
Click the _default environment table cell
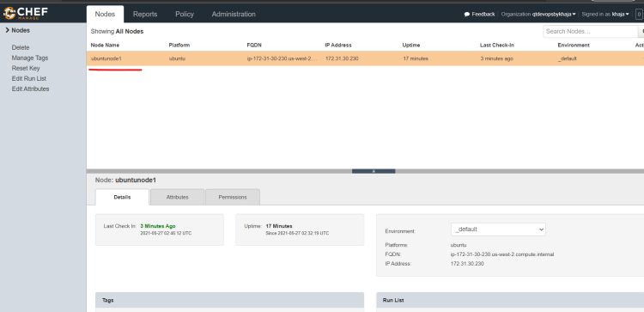pyautogui.click(x=568, y=58)
